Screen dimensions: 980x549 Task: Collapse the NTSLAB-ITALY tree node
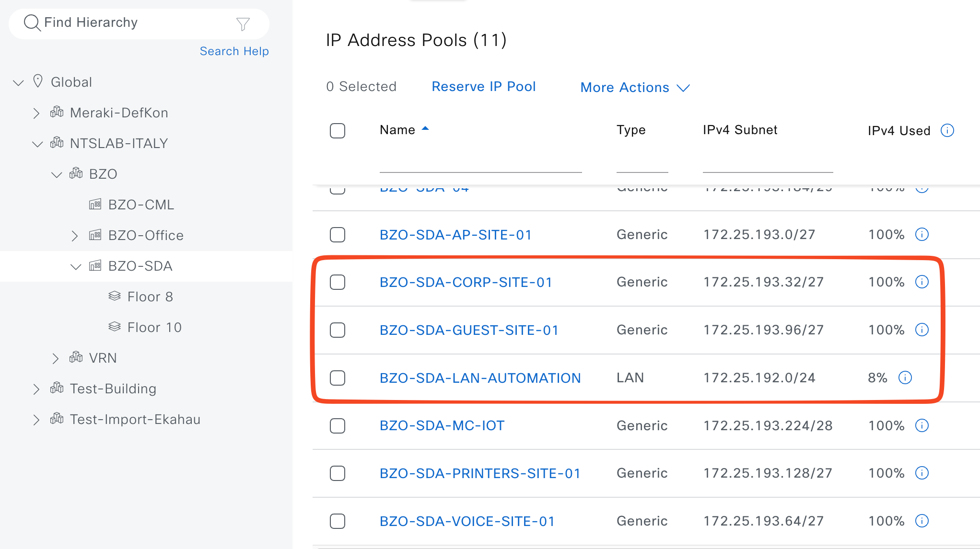[37, 144]
